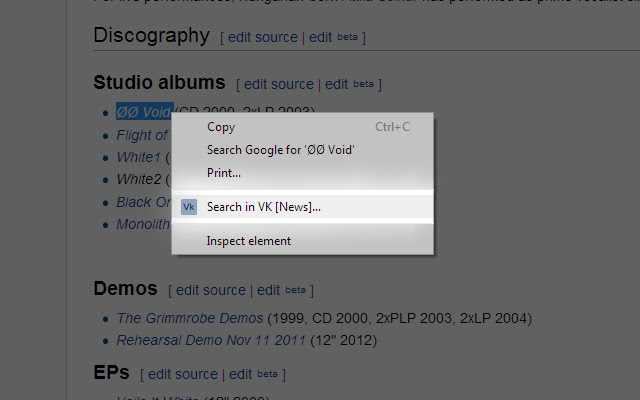640x400 pixels.
Task: Open the White1 album link
Action: pos(139,157)
